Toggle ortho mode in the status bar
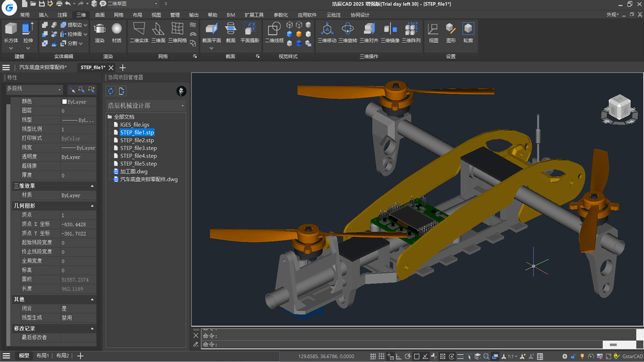The width and height of the screenshot is (644, 362). point(398,356)
